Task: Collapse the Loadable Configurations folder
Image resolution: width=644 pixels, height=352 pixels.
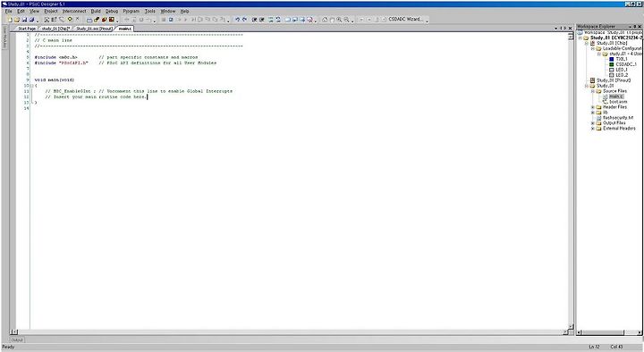Action: [x=593, y=48]
